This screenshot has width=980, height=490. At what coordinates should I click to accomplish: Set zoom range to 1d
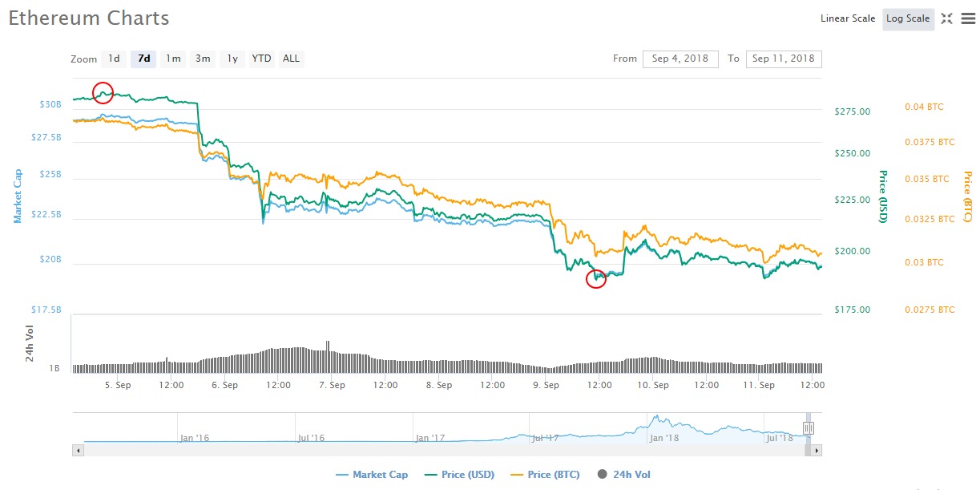115,59
